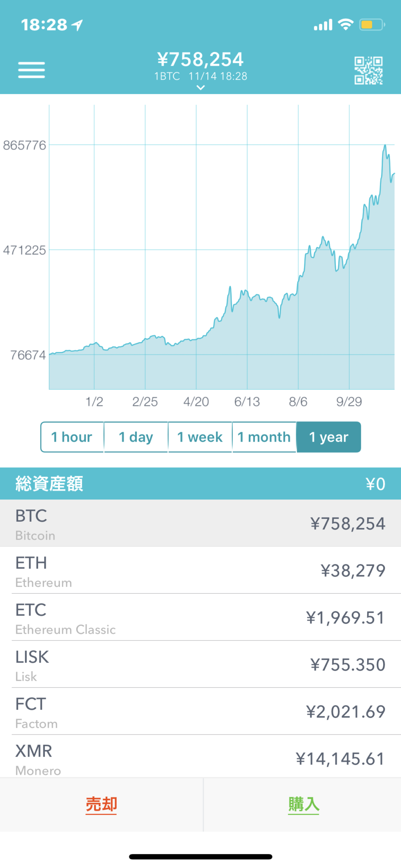Select the ETH Ethereum row
This screenshot has width=401, height=868.
tap(200, 570)
